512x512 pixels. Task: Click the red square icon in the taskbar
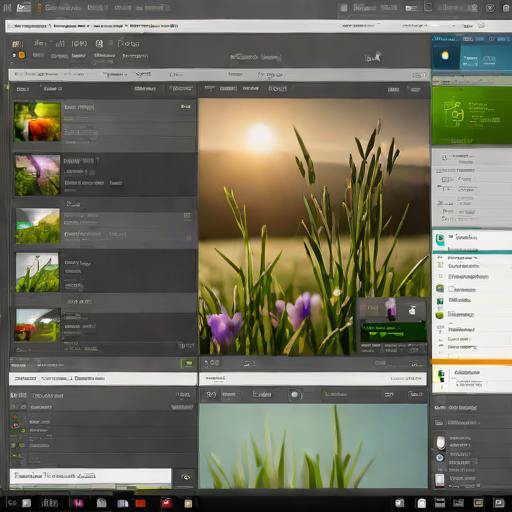(140, 503)
